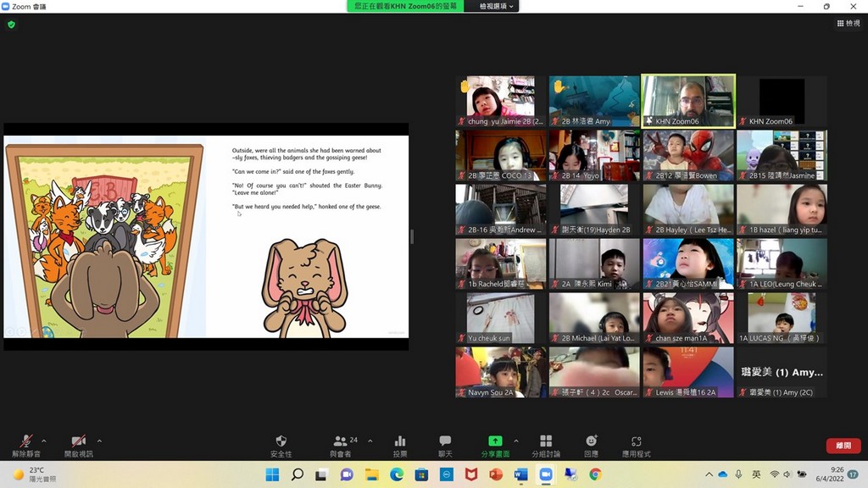
Task: Open the Apps (應用程式) icon
Action: tap(636, 446)
